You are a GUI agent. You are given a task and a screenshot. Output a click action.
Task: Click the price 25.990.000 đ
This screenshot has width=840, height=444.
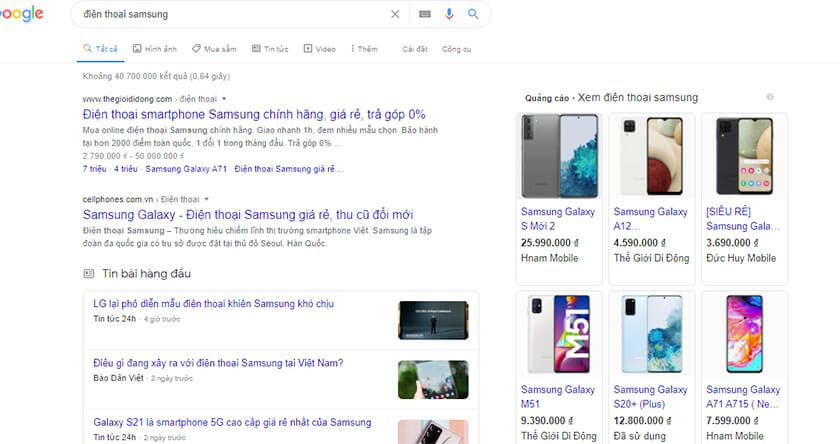(550, 243)
